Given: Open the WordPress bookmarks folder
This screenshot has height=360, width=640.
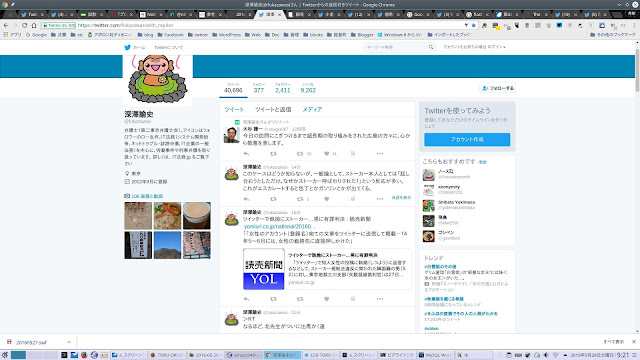Looking at the screenshot, I should click(226, 35).
